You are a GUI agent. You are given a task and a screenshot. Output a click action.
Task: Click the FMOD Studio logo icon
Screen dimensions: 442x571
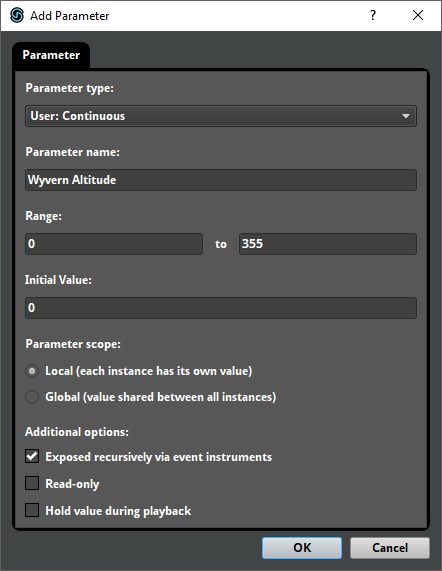17,16
